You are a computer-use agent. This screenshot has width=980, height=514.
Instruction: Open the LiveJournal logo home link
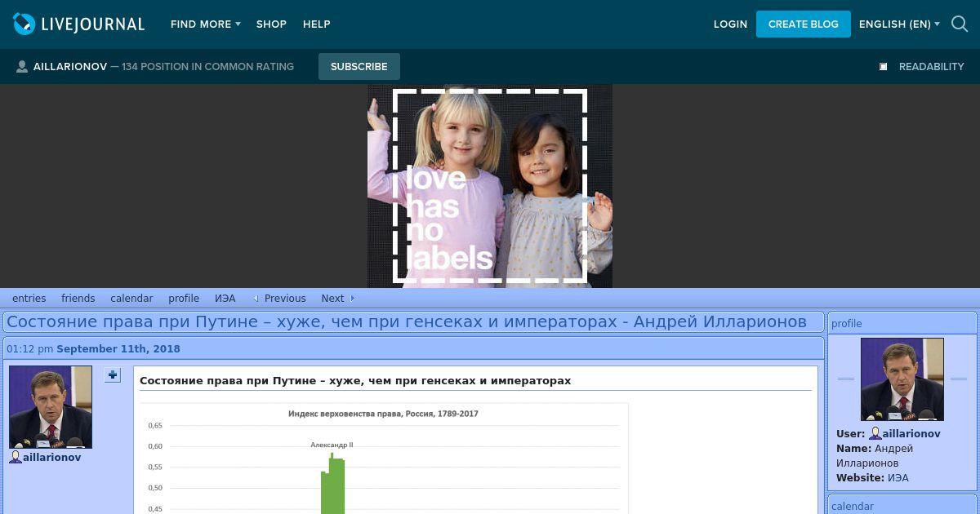[x=78, y=24]
